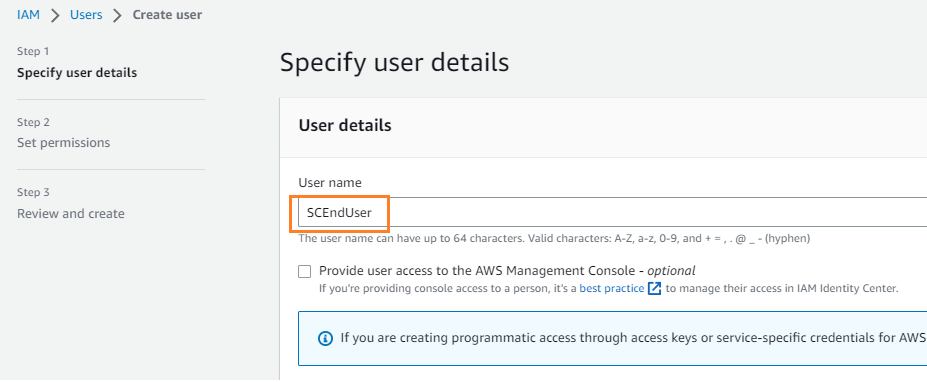
Task: Click the User details section header
Action: (x=345, y=125)
